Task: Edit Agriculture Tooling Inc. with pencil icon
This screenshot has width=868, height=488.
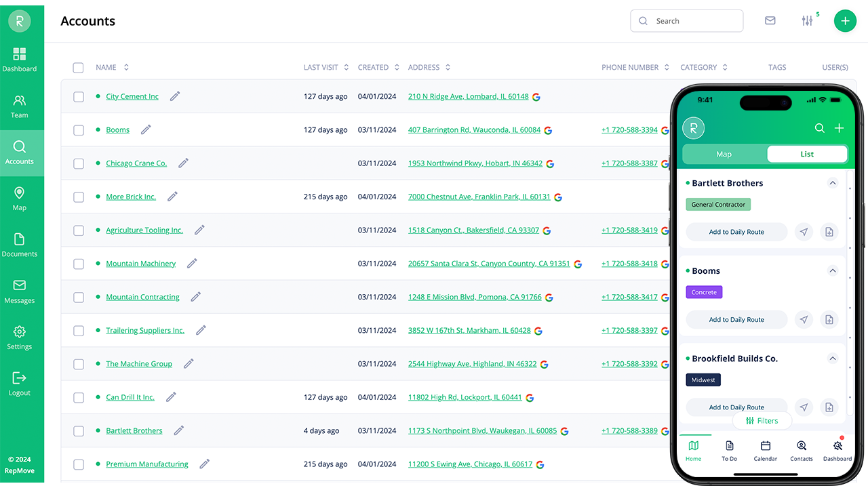Action: (199, 230)
